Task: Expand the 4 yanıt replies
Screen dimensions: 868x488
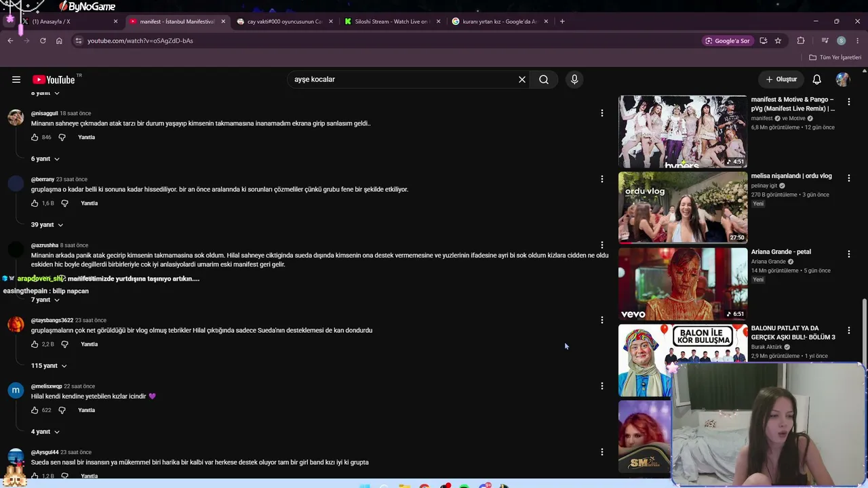Action: tap(45, 431)
